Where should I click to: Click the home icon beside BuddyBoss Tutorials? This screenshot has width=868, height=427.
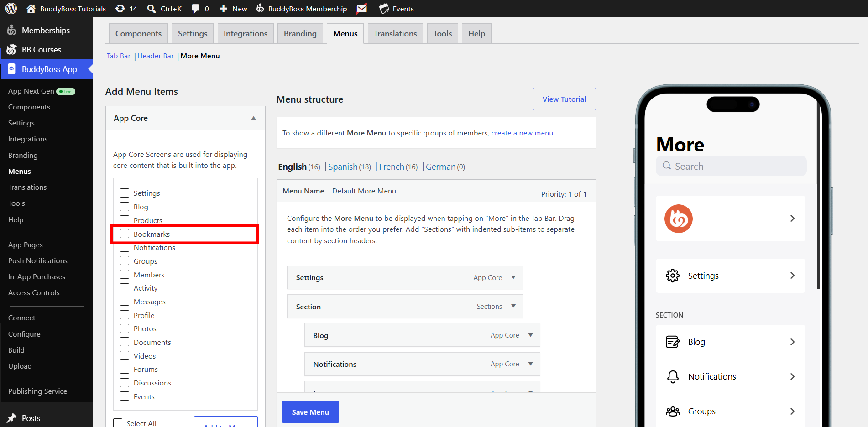[31, 9]
